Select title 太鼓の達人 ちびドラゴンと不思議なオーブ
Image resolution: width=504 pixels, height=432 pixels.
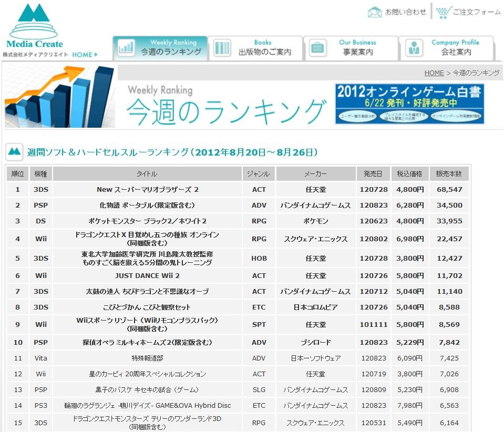[147, 292]
